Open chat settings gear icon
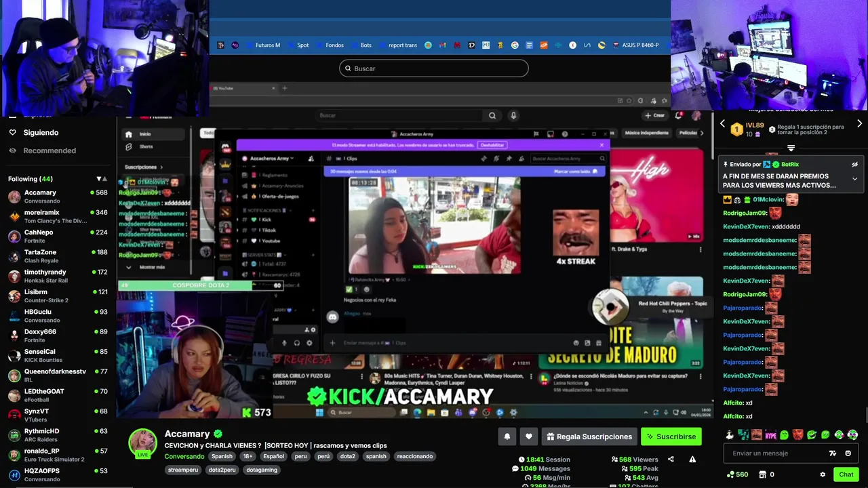 pyautogui.click(x=823, y=474)
